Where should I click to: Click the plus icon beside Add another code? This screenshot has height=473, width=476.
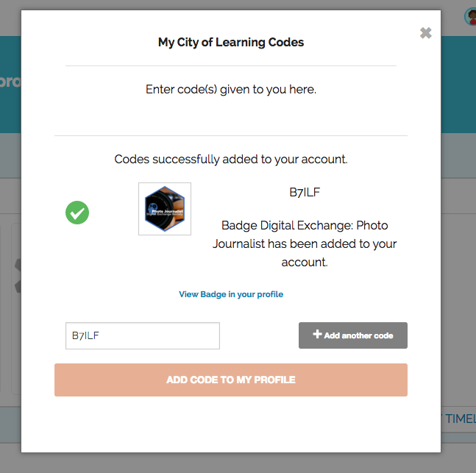317,335
